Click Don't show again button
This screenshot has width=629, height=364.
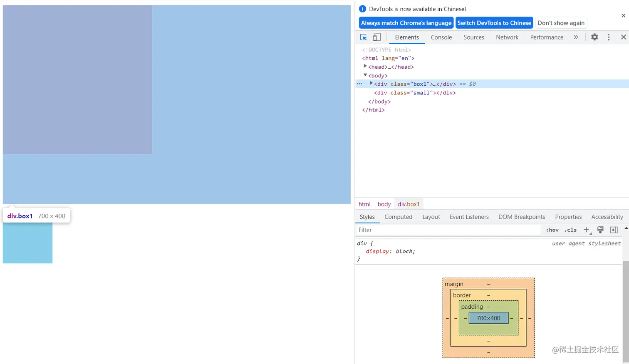[x=561, y=23]
